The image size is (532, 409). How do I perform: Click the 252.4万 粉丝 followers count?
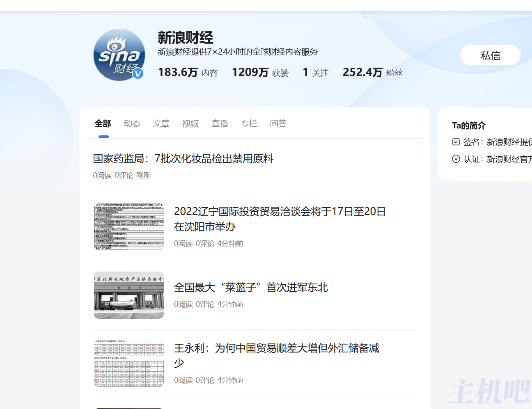click(x=373, y=73)
